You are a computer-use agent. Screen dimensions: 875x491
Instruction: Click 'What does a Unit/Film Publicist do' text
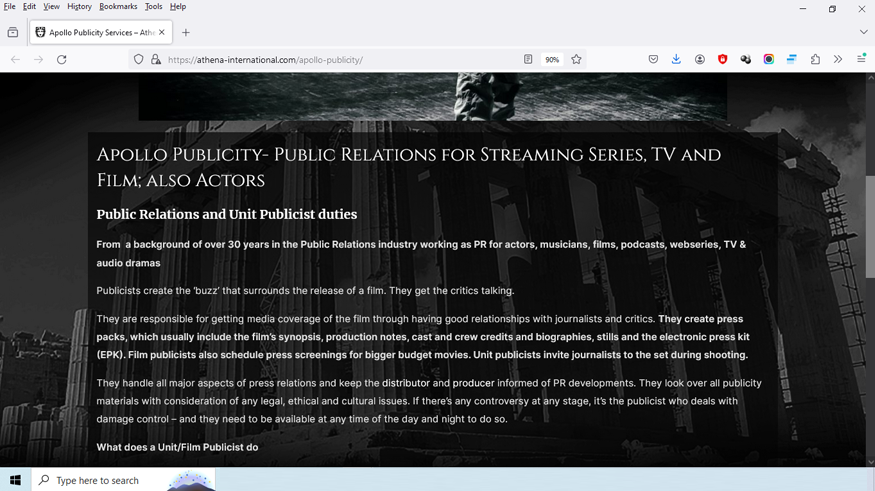pos(177,447)
